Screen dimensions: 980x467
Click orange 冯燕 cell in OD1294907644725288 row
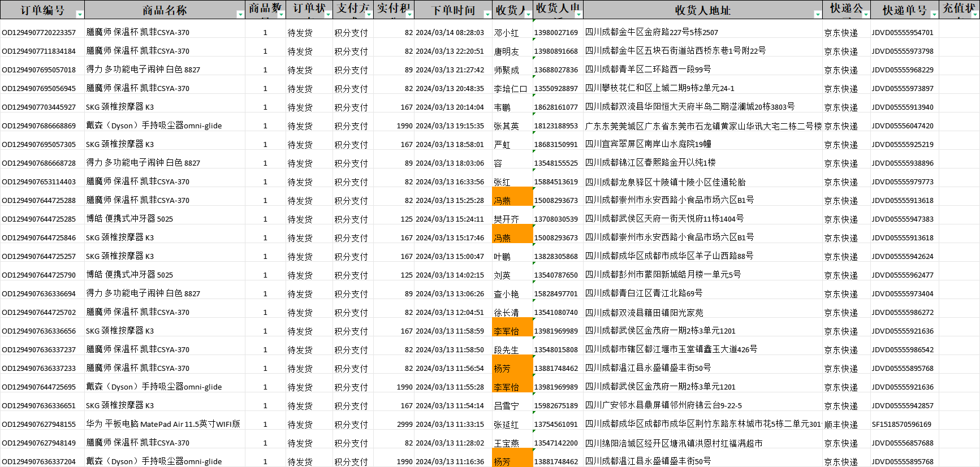tap(513, 196)
